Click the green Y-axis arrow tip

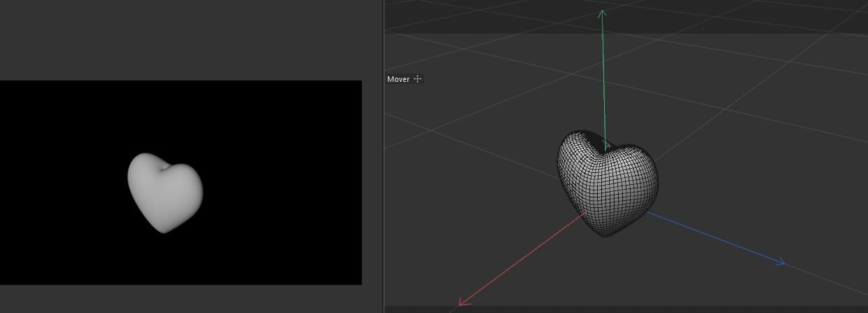coord(602,12)
